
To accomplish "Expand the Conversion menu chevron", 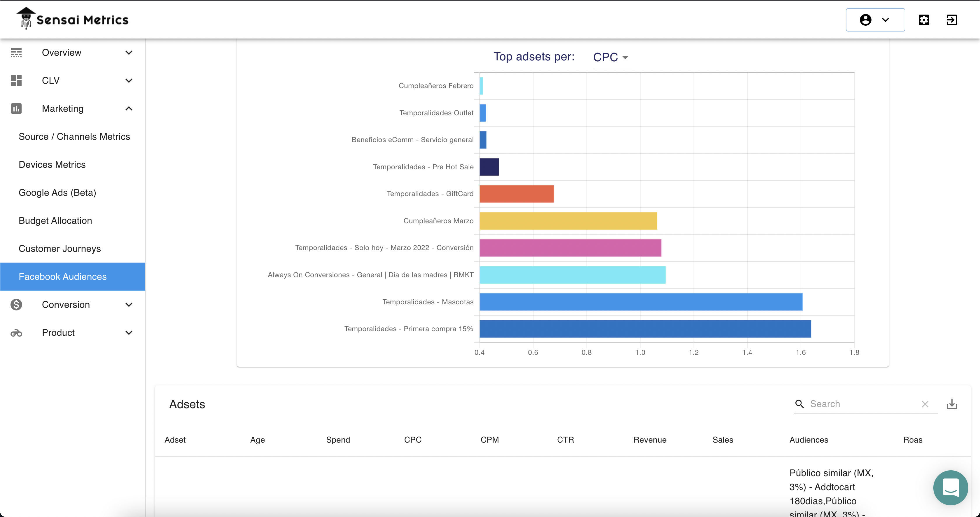I will point(129,305).
